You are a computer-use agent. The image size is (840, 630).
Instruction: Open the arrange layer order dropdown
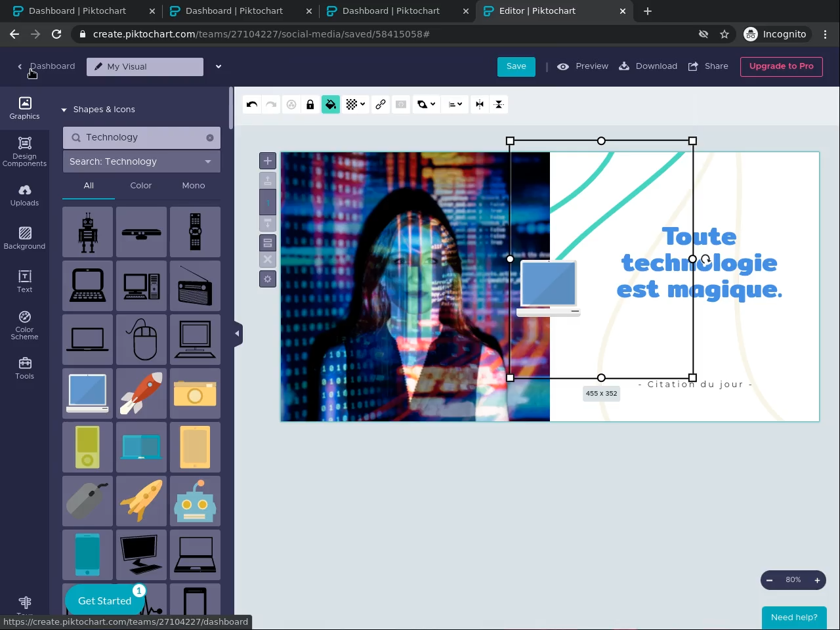426,104
